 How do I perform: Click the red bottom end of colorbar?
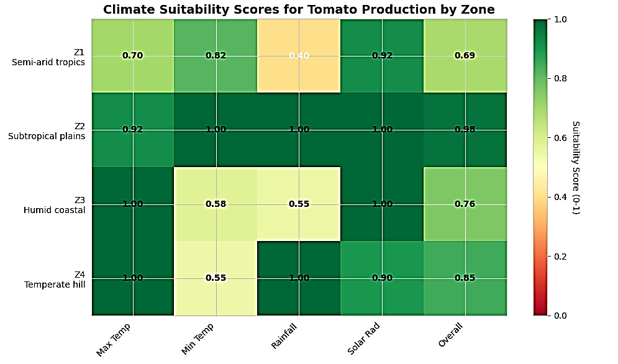(x=539, y=311)
